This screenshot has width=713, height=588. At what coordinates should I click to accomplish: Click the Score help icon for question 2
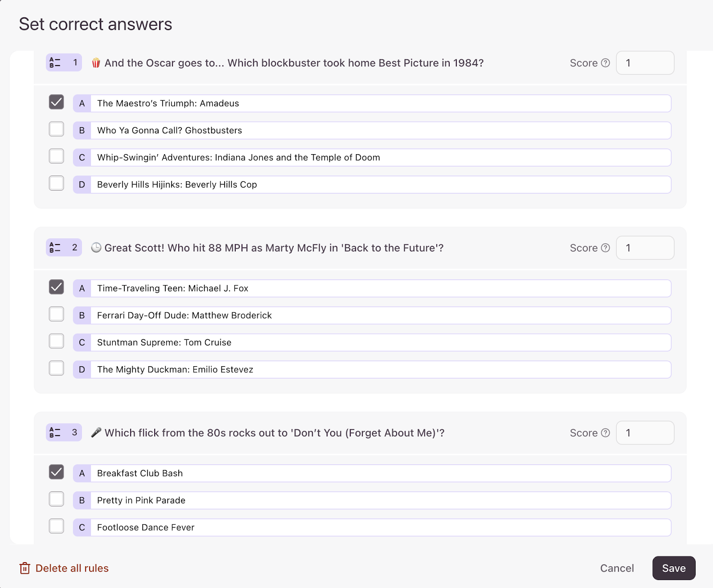(x=605, y=248)
